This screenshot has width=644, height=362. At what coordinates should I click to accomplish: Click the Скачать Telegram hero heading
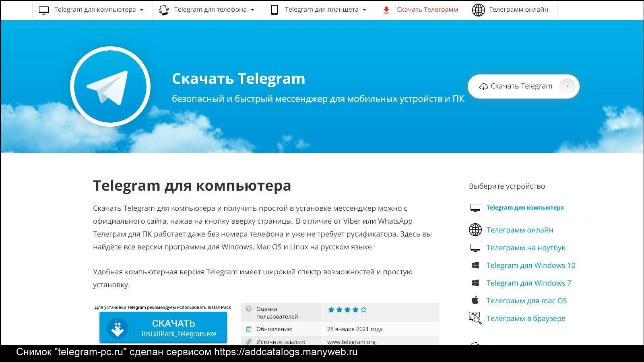tap(238, 79)
